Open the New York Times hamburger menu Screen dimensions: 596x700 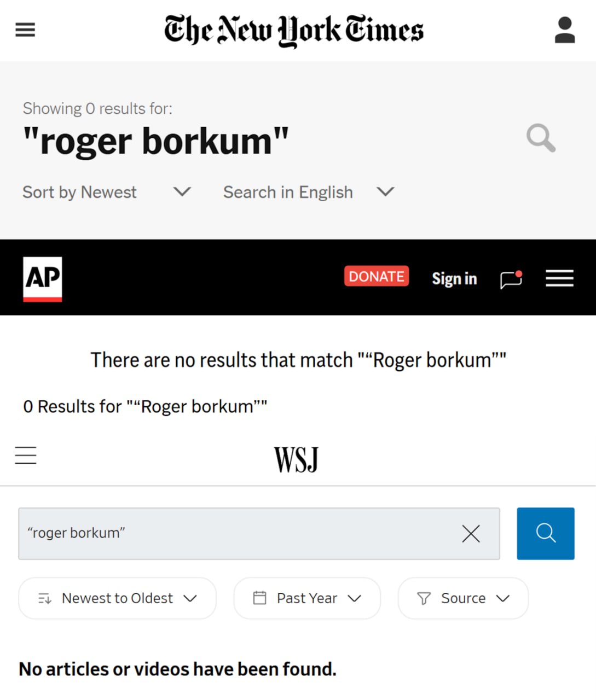(25, 30)
